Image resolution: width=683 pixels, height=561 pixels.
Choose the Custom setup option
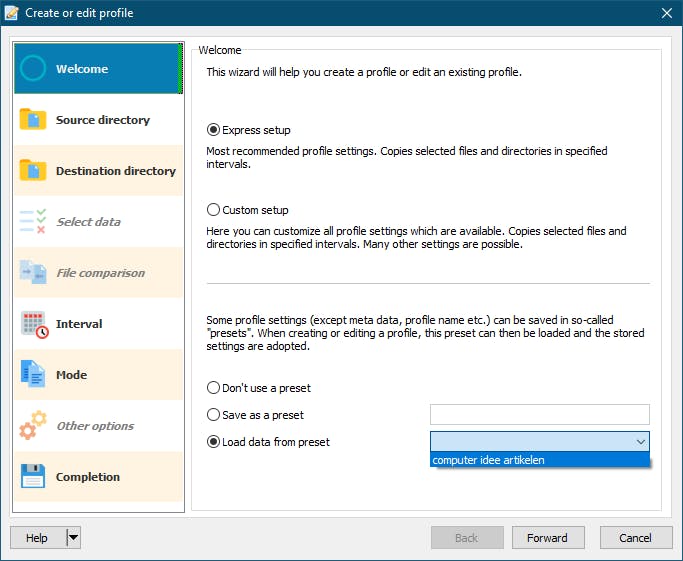[213, 210]
